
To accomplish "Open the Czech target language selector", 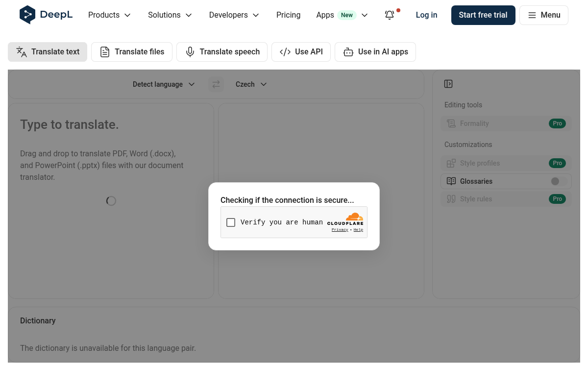I will click(x=251, y=84).
